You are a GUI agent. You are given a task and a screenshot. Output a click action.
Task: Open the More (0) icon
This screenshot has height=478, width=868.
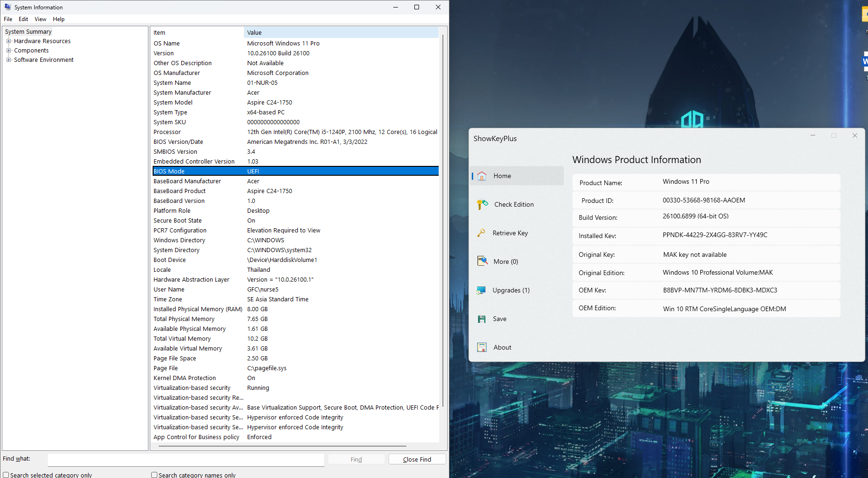coord(482,261)
